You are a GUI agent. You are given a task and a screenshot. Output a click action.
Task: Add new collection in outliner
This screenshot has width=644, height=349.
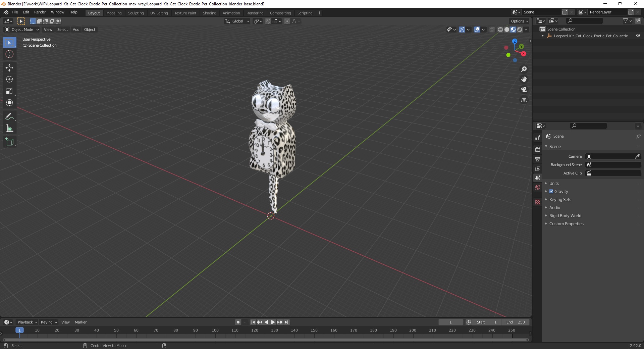click(638, 21)
